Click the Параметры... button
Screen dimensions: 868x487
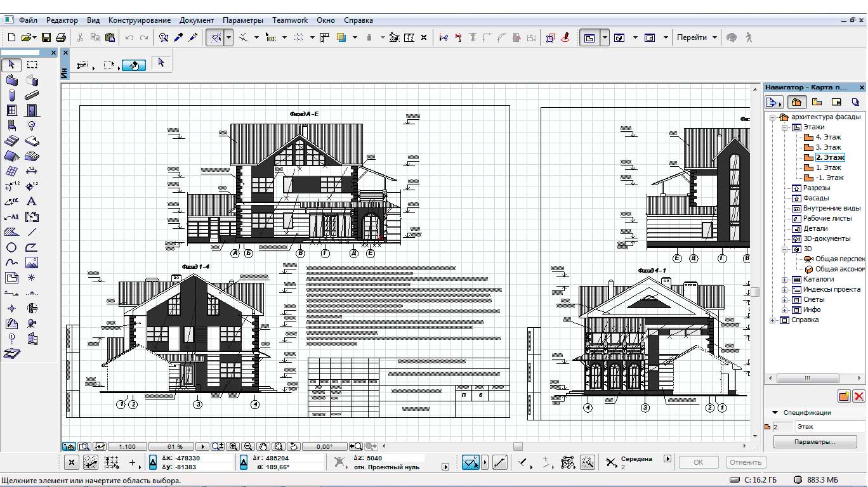[x=815, y=441]
